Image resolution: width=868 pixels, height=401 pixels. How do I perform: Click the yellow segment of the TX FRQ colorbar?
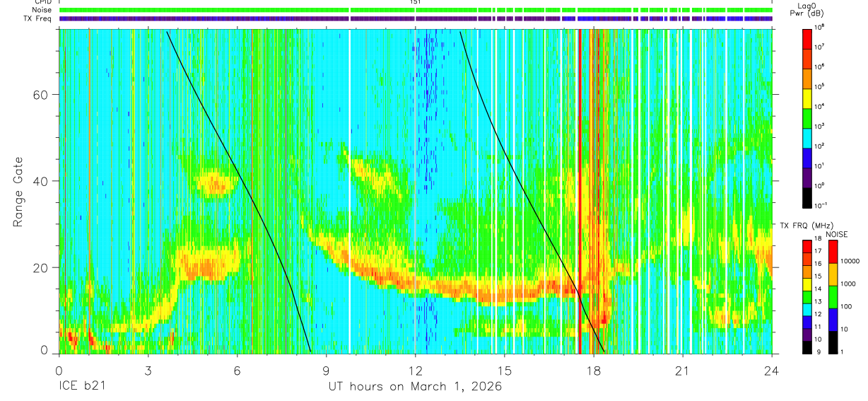[x=808, y=284]
